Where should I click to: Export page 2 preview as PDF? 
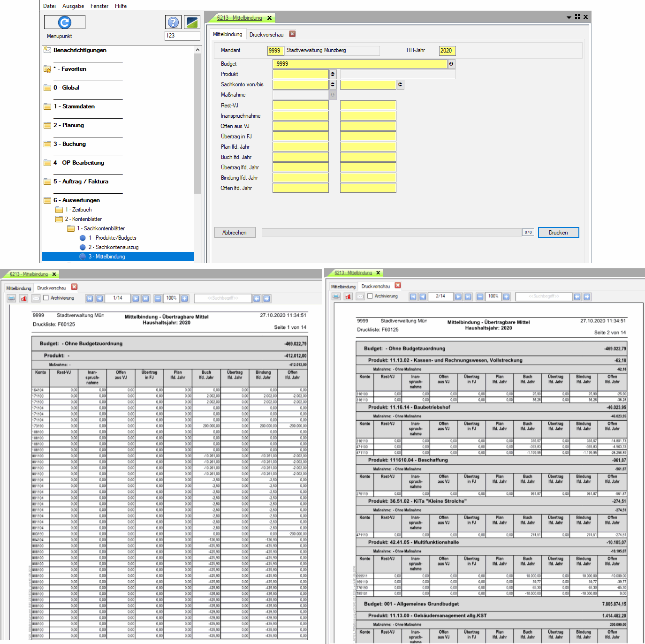[348, 296]
